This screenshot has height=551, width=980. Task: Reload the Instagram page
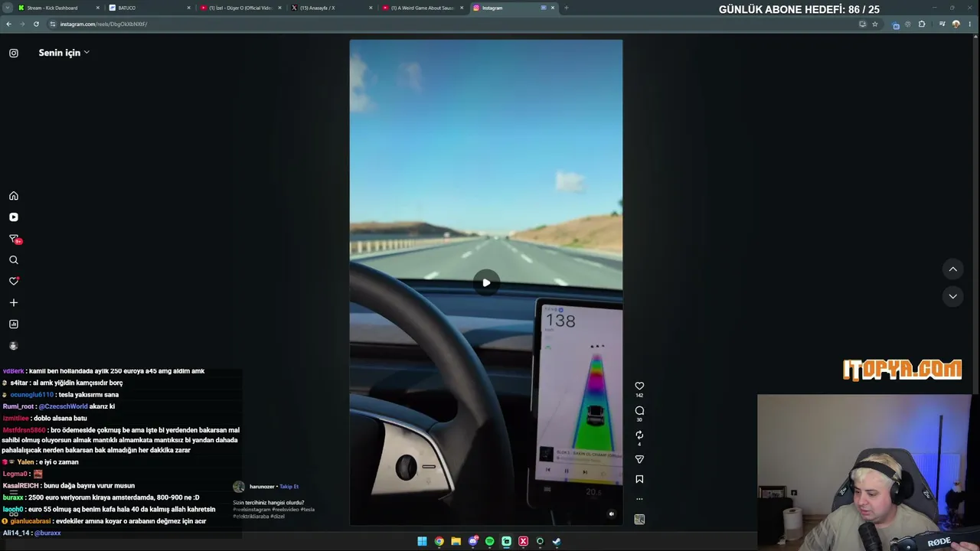(x=36, y=24)
